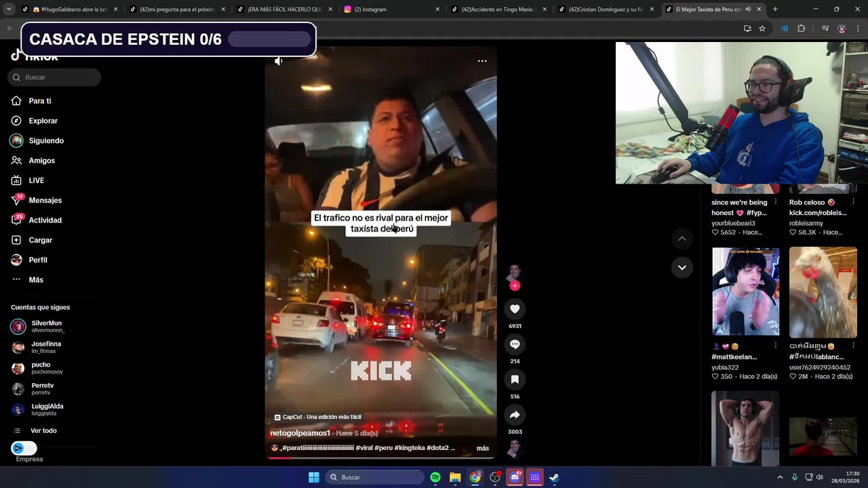
Task: Go to previous video arrow
Action: (x=682, y=239)
